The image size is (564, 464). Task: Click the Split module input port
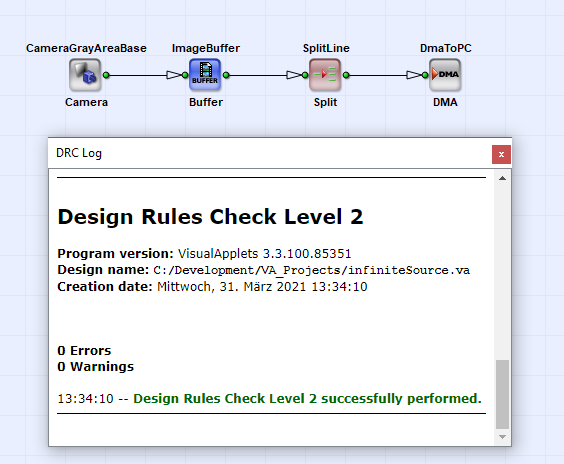click(305, 75)
